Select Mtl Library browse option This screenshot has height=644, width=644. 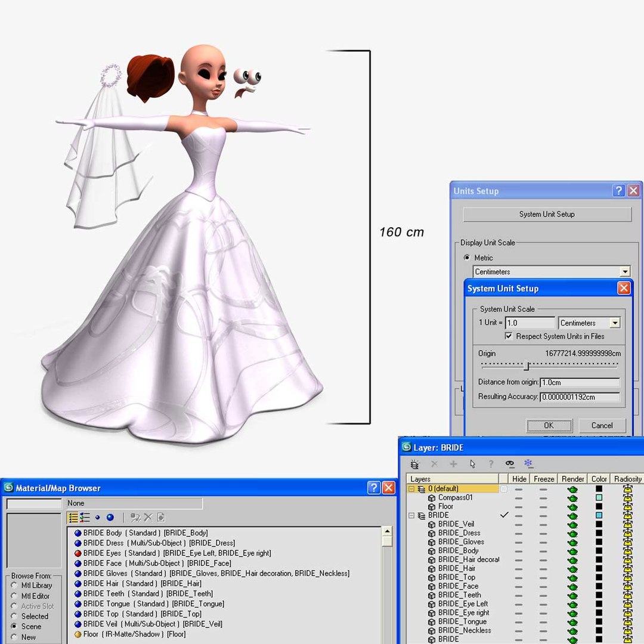point(15,586)
